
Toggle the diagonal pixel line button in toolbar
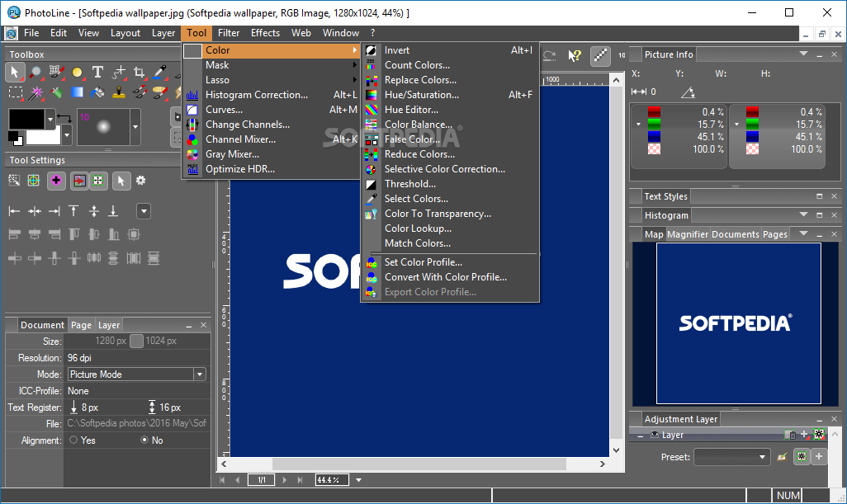(600, 55)
